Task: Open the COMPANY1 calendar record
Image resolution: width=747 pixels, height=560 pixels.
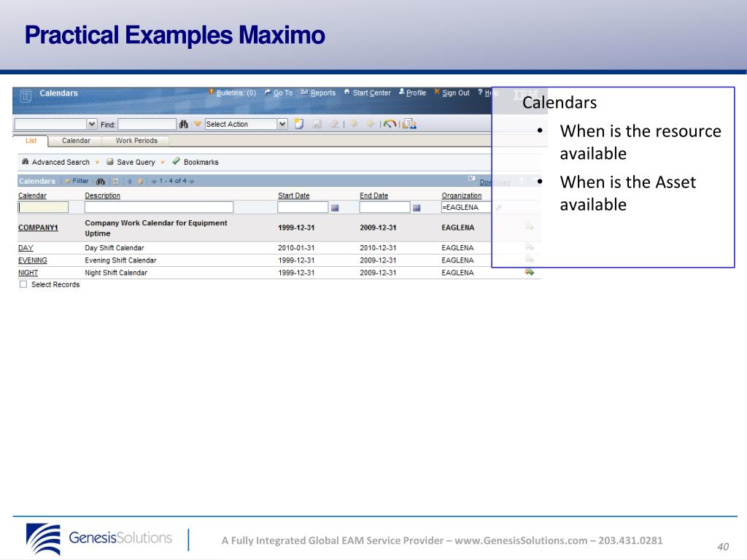Action: tap(38, 227)
